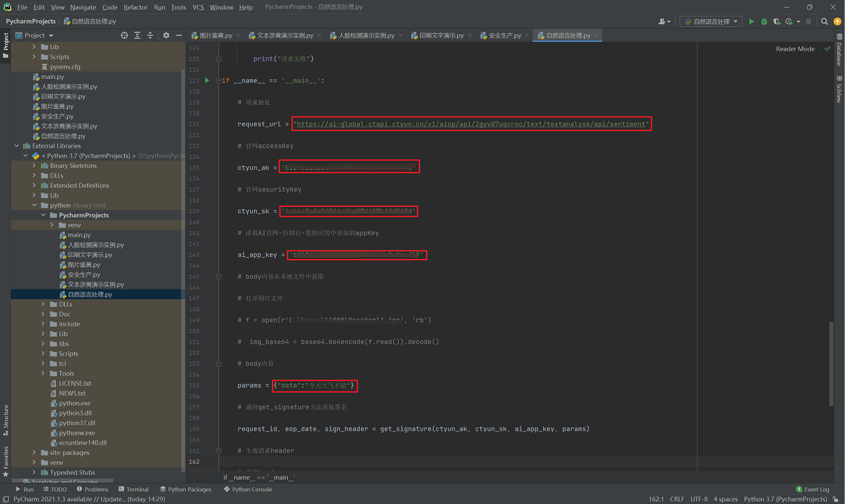This screenshot has height=504, width=846.
Task: Toggle code fold marker at line 127
Action: click(218, 81)
